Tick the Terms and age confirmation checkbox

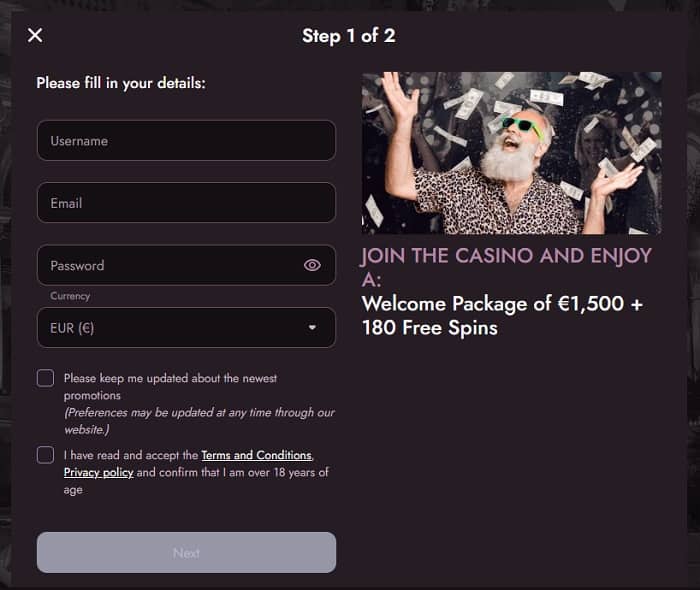(x=46, y=455)
